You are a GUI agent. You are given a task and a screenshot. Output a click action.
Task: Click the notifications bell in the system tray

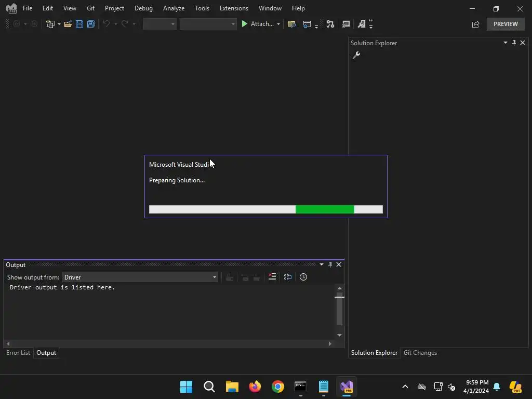497,387
